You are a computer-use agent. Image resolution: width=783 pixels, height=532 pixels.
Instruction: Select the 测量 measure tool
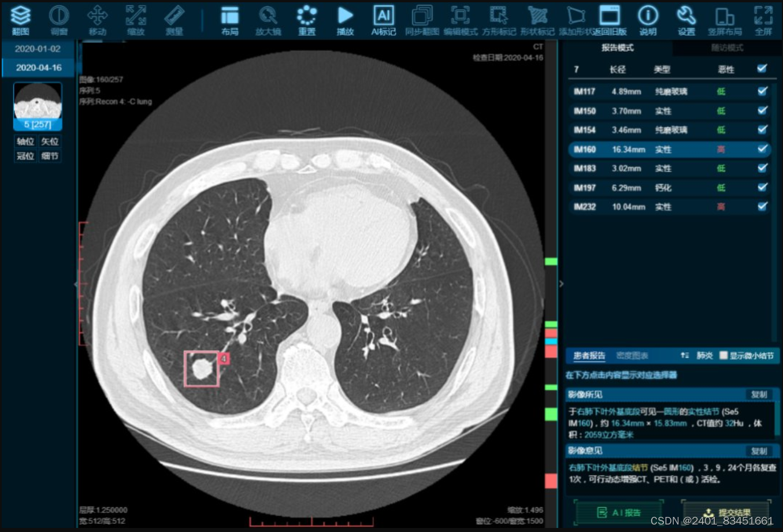pos(174,20)
